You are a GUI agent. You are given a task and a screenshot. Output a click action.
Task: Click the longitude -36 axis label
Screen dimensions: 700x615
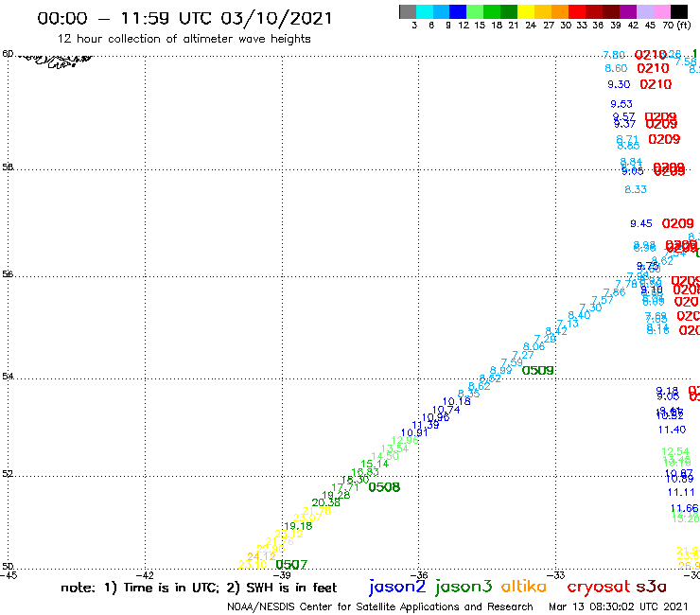tap(419, 575)
